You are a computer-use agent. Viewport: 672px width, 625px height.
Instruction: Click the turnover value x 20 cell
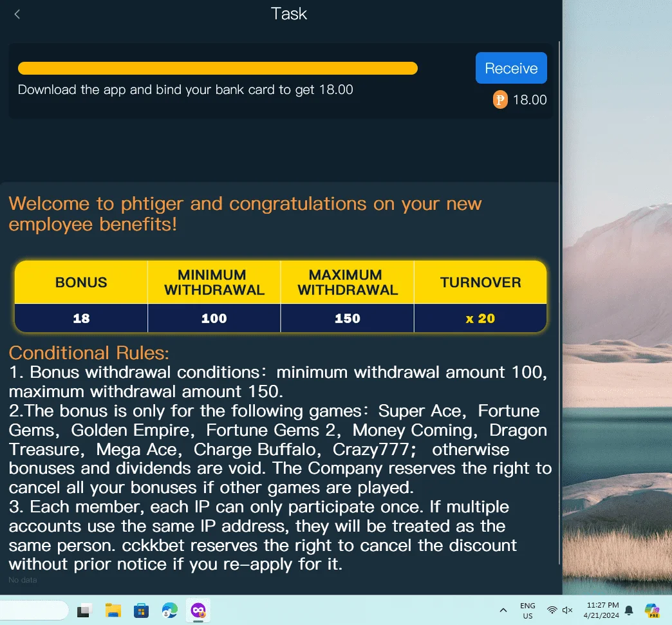pyautogui.click(x=480, y=319)
